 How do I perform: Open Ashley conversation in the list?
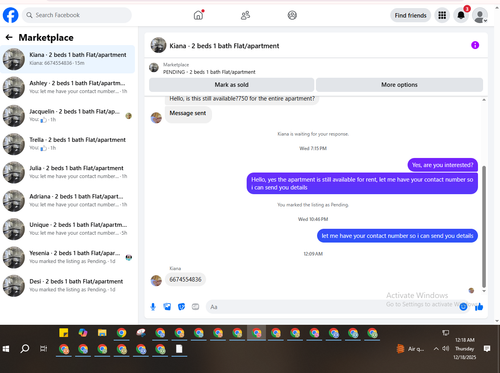click(67, 87)
